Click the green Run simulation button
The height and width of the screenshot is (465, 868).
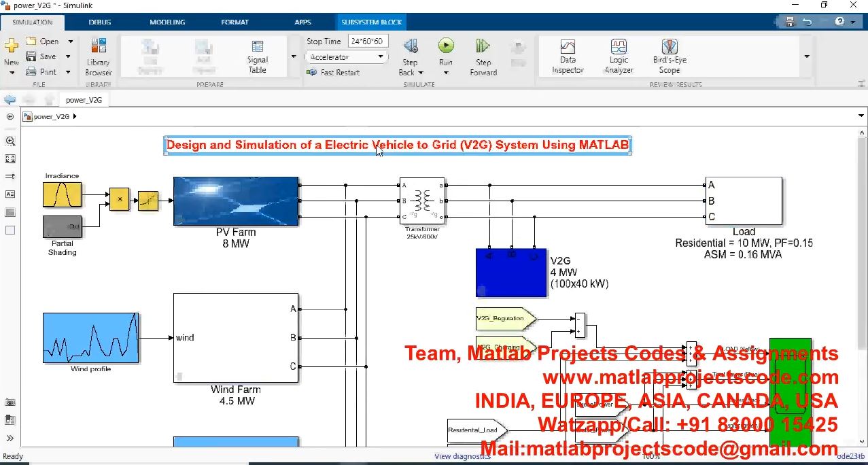coord(446,46)
